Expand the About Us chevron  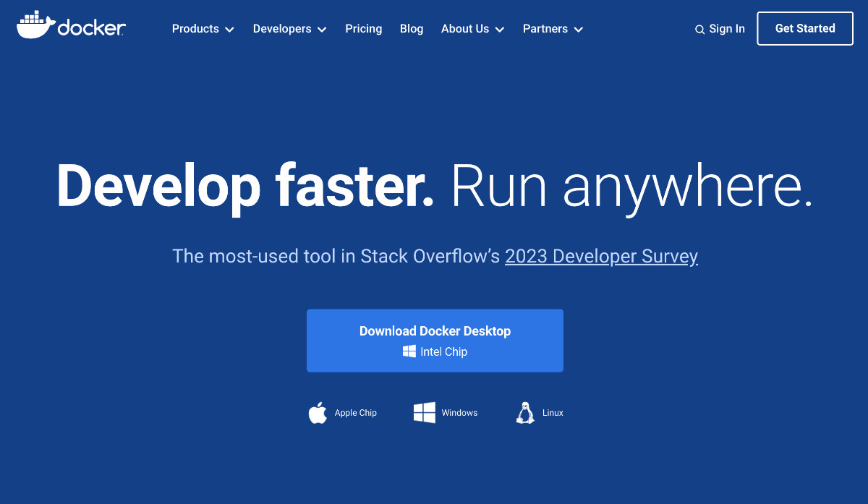coord(500,30)
